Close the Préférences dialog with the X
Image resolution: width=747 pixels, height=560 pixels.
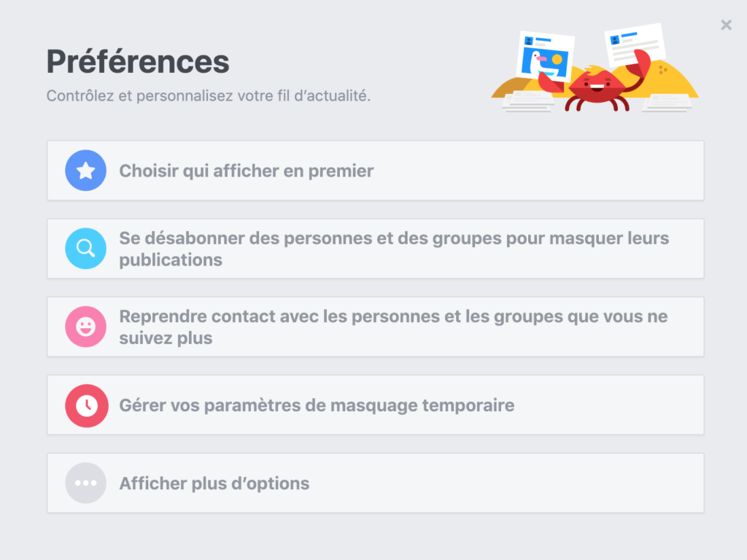pyautogui.click(x=726, y=25)
